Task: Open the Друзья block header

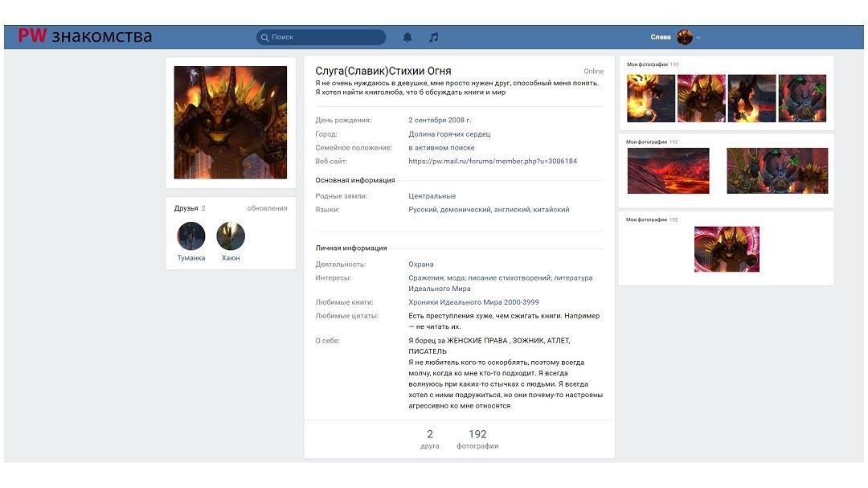Action: [x=186, y=208]
